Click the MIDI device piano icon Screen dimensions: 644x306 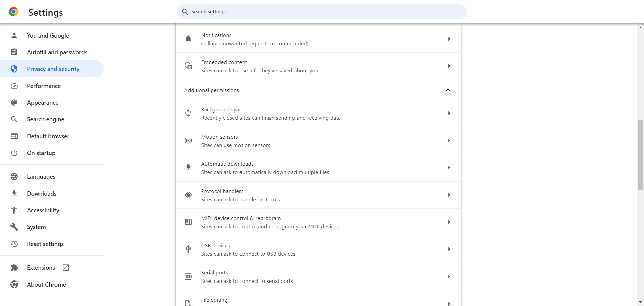click(x=188, y=222)
